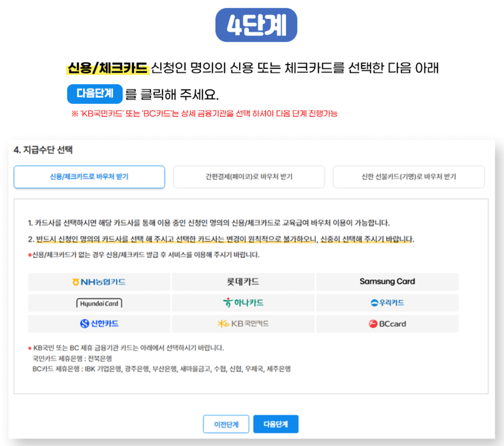Click the 4. 지급수단 선택 heading
This screenshot has height=446, width=504.
click(43, 150)
